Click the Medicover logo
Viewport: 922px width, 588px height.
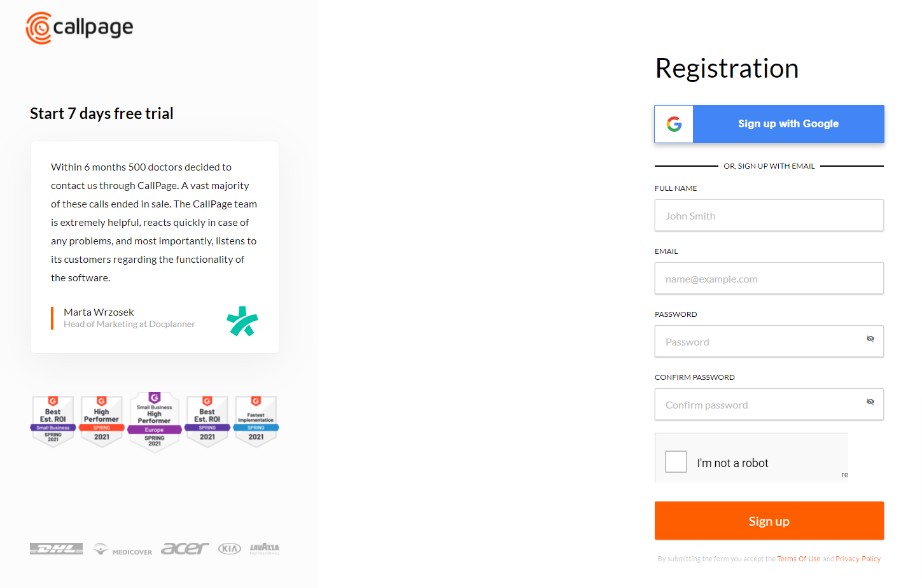pyautogui.click(x=123, y=549)
